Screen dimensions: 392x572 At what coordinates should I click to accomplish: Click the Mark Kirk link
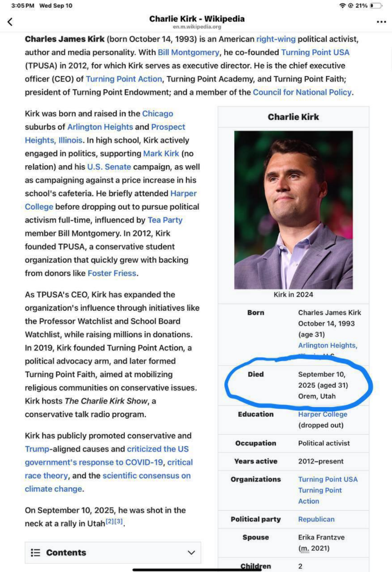click(161, 153)
